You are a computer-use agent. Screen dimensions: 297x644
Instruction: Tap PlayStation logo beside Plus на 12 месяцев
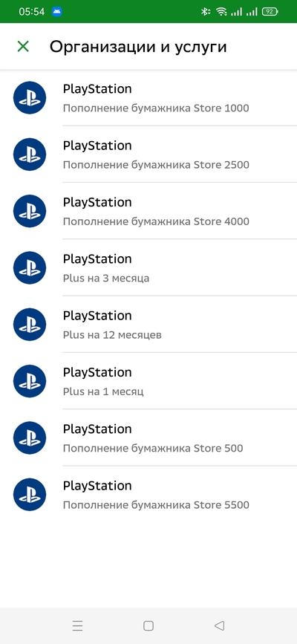[x=30, y=325]
